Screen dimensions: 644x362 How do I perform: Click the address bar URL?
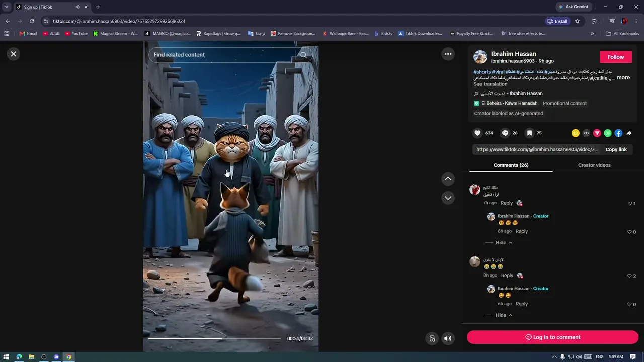119,21
